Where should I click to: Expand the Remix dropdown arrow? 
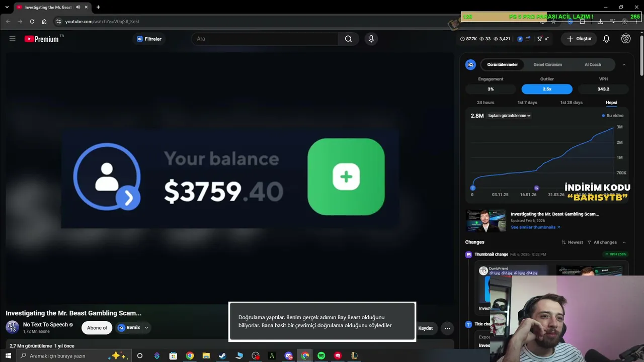(x=146, y=328)
